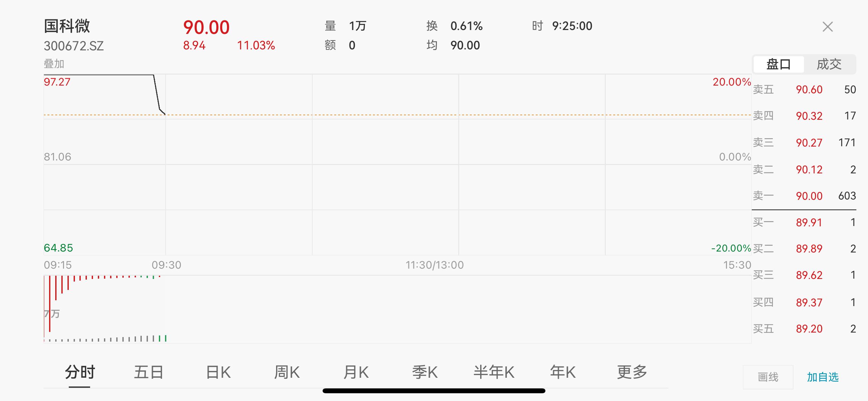Open the 月K monthly candlestick tab
Viewport: 868px width, 401px height.
(x=356, y=372)
